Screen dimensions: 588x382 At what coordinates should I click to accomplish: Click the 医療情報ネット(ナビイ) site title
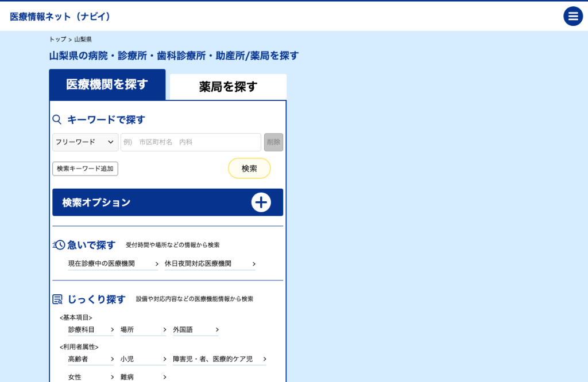pyautogui.click(x=60, y=17)
